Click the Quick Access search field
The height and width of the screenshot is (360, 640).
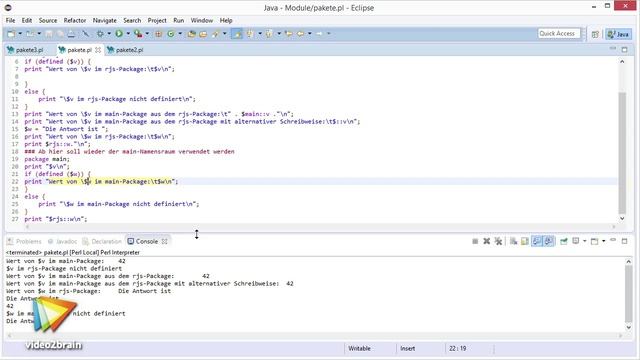tap(559, 33)
